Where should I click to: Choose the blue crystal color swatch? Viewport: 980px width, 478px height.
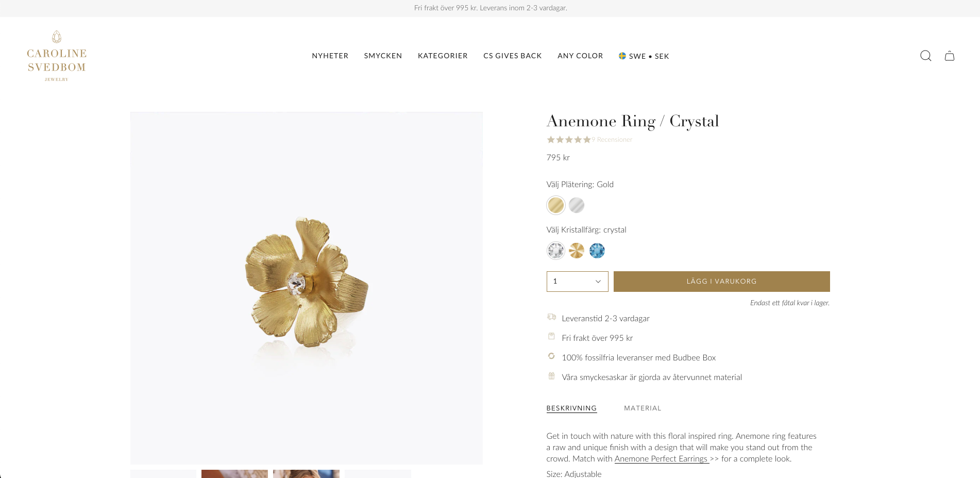click(x=597, y=251)
